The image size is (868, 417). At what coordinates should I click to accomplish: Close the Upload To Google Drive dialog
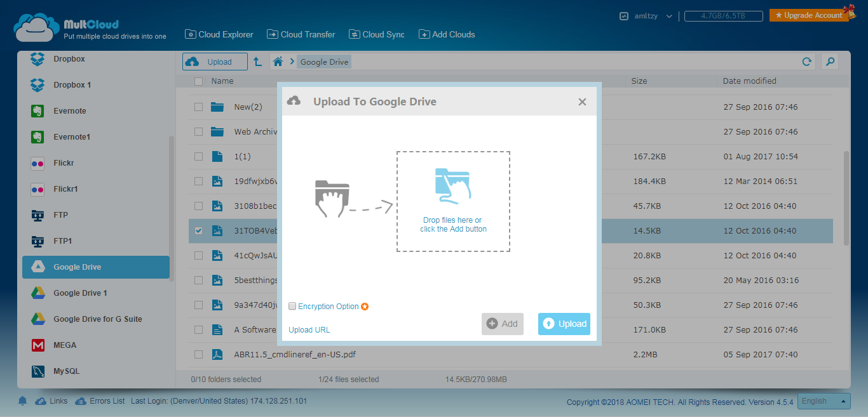(x=582, y=102)
